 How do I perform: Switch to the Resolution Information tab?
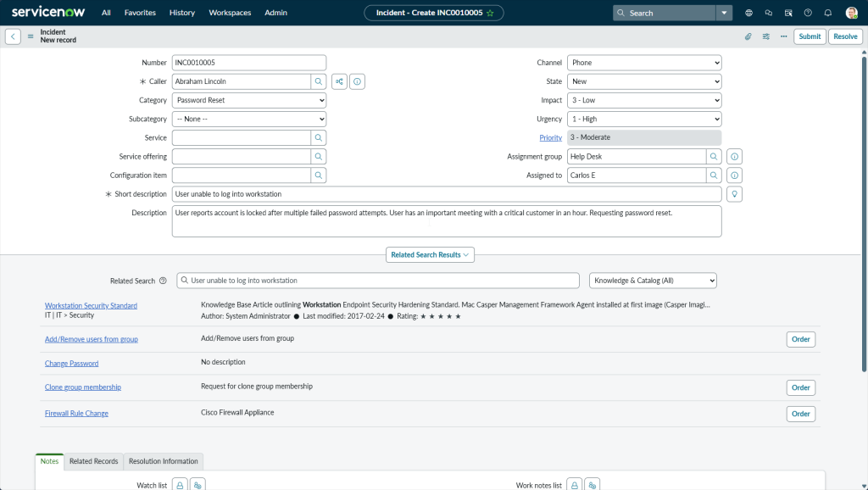[x=164, y=461]
